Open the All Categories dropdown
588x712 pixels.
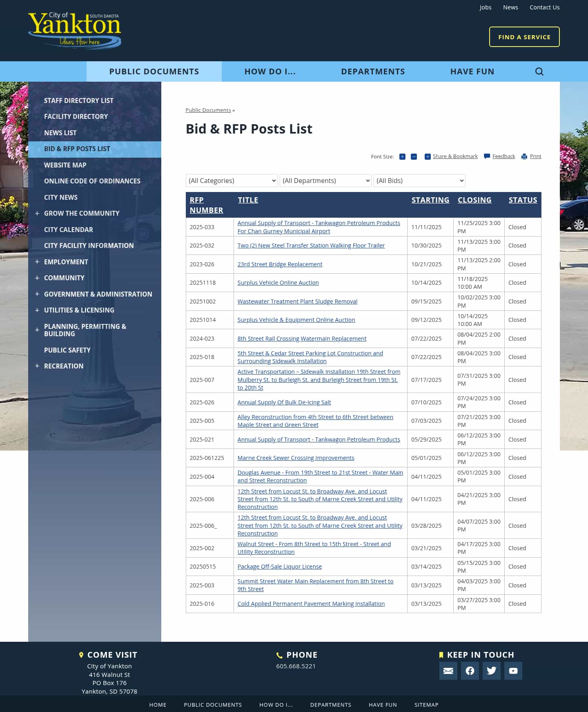point(232,181)
